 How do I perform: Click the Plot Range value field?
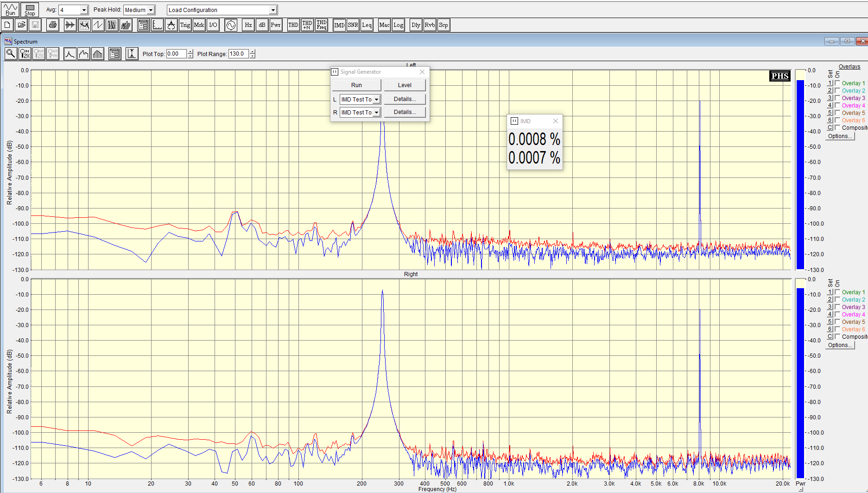point(239,54)
